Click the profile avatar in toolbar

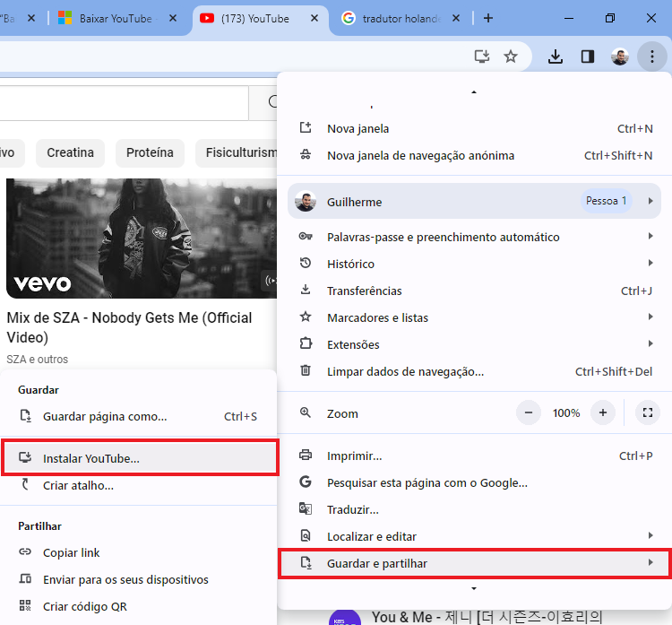tap(620, 56)
